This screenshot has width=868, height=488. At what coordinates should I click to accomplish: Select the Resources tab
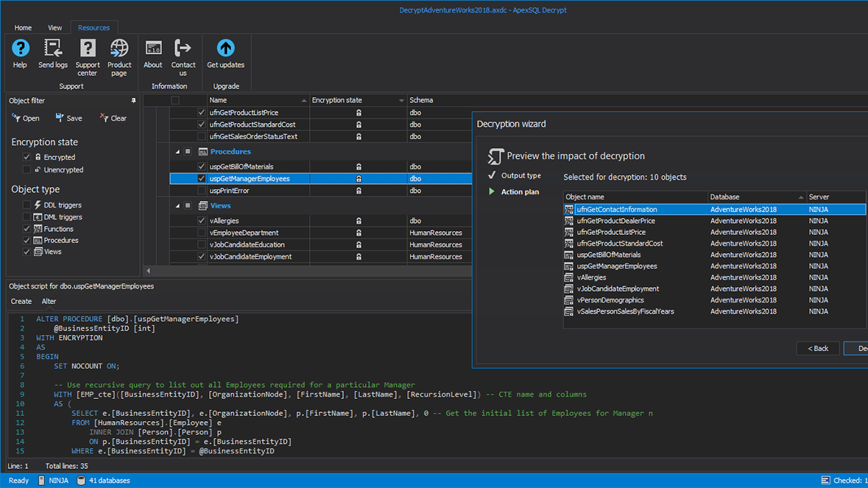click(93, 28)
